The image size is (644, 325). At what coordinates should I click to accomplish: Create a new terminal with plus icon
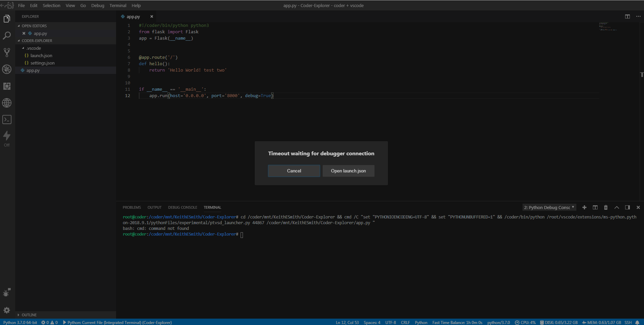pos(584,207)
